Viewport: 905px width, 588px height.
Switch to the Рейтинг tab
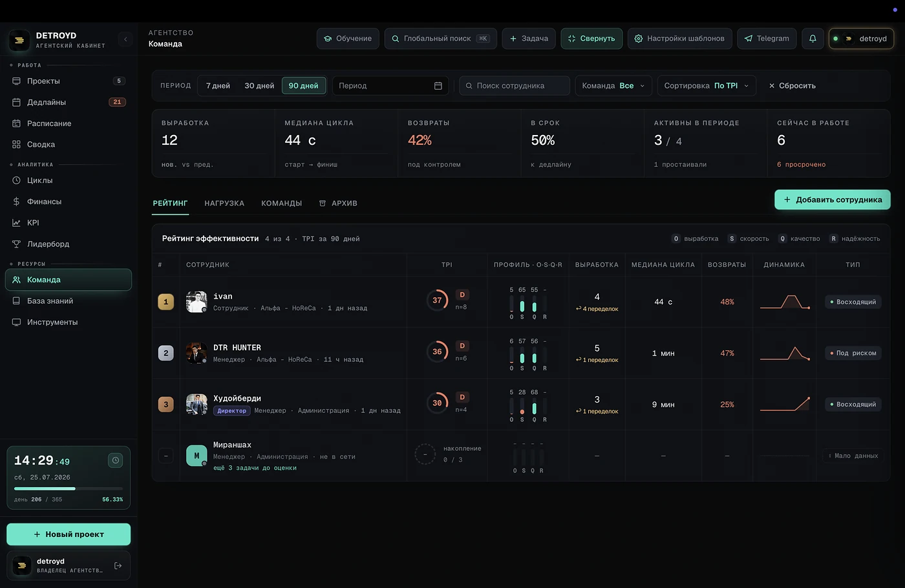[170, 203]
